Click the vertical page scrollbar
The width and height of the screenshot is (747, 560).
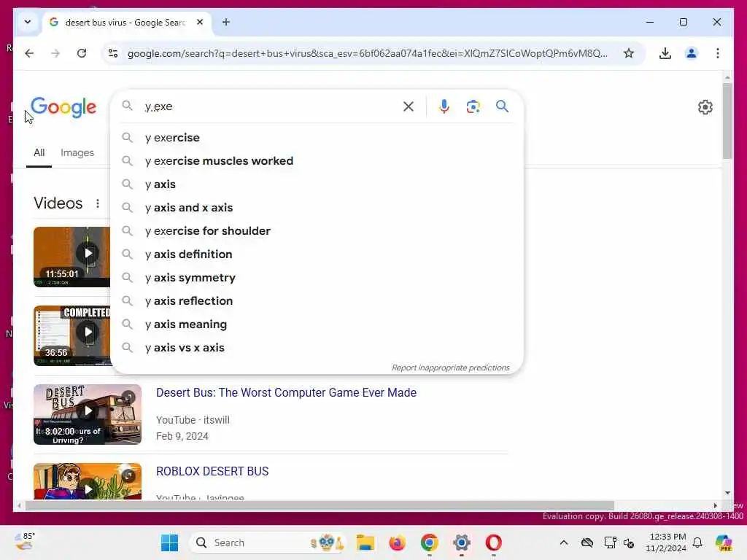coord(727,121)
